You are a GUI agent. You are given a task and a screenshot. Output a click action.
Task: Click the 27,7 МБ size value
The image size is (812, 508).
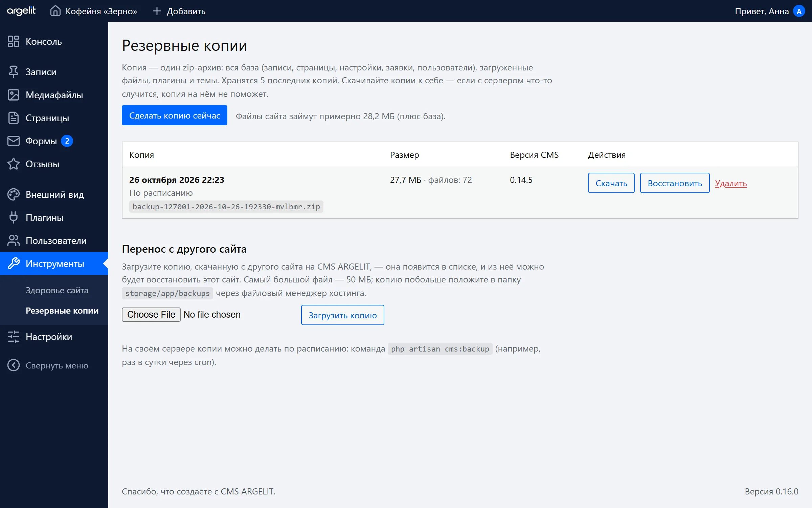point(406,180)
